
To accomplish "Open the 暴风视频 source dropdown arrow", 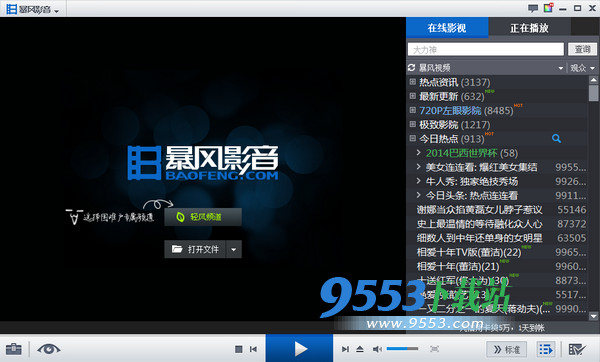I will pyautogui.click(x=561, y=68).
